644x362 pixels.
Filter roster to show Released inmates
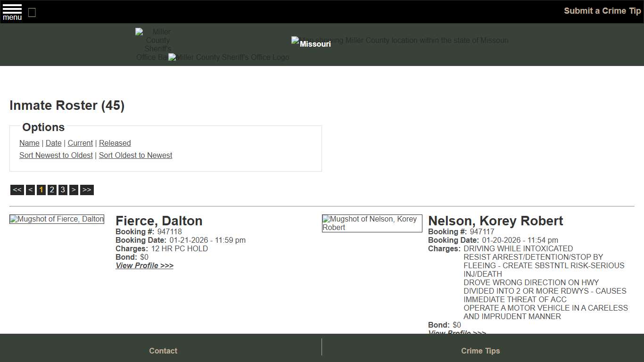(x=115, y=143)
